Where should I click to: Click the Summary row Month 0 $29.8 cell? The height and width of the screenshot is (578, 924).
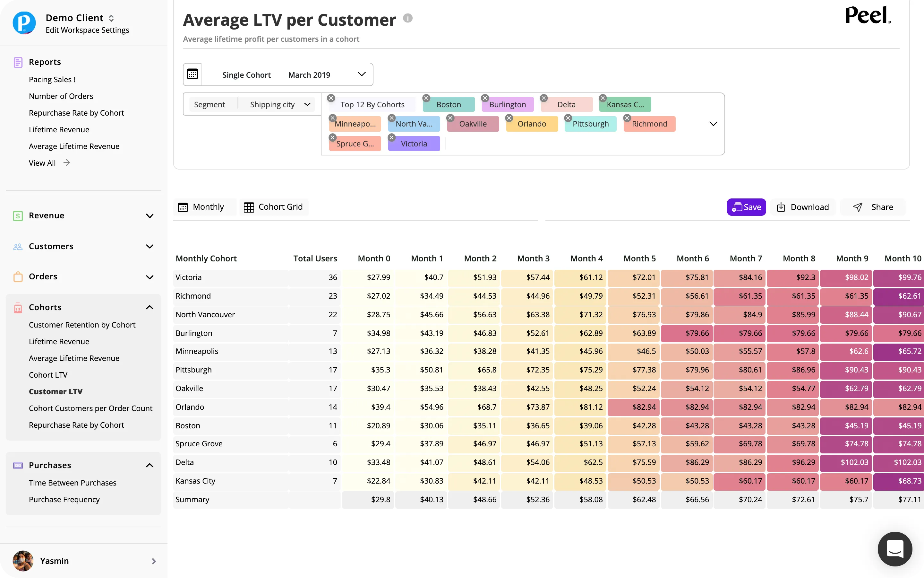coord(368,499)
